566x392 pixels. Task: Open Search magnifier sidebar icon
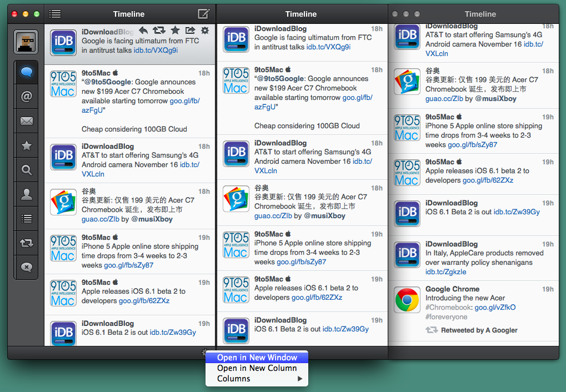(x=26, y=170)
